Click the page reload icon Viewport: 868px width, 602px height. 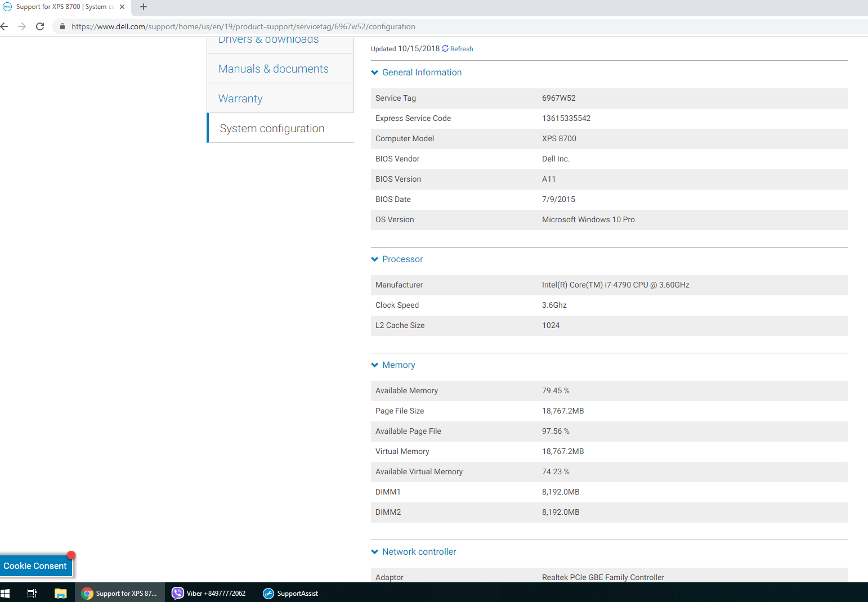[x=39, y=26]
